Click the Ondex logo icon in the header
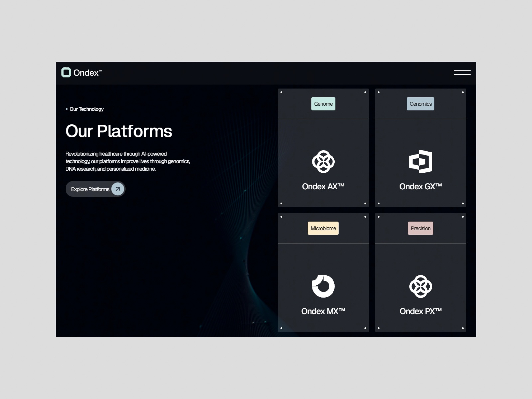Image resolution: width=532 pixels, height=399 pixels. pos(66,73)
